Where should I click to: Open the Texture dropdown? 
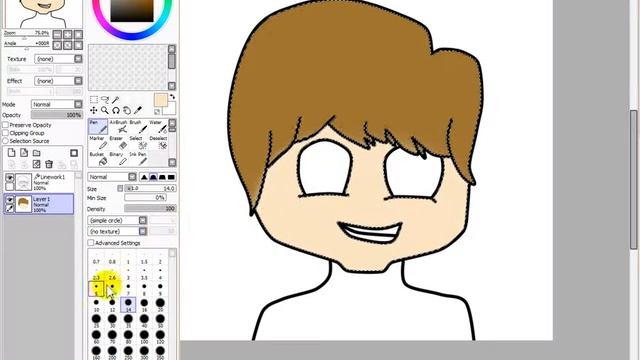point(59,59)
